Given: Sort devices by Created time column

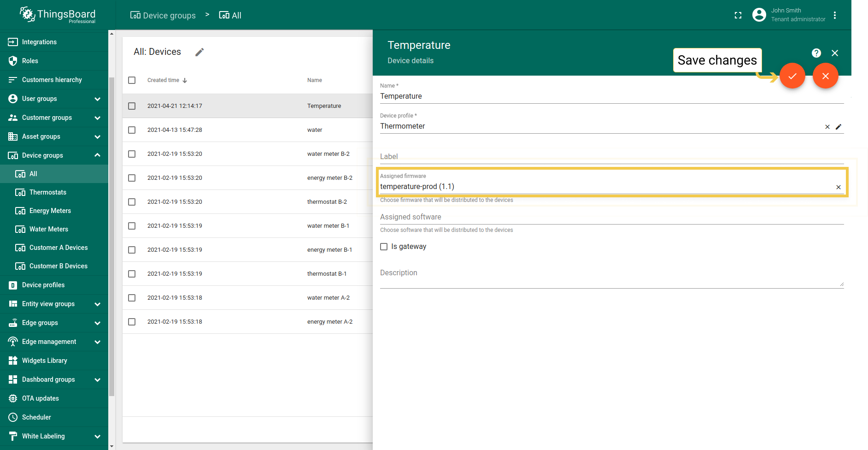Looking at the screenshot, I should pyautogui.click(x=164, y=80).
